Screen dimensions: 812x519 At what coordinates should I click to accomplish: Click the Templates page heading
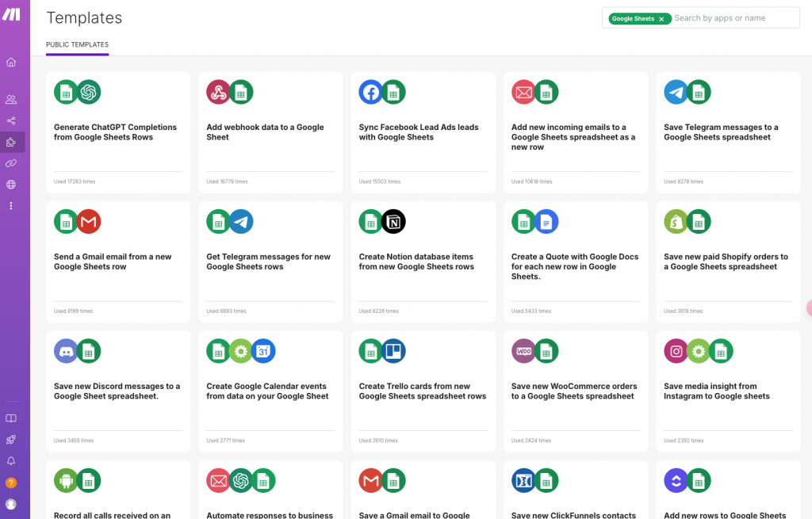(84, 18)
